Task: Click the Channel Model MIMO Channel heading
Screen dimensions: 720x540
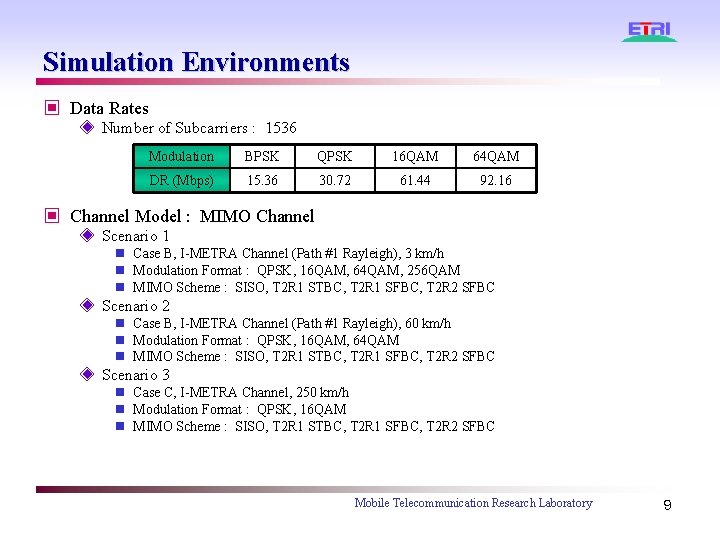Action: click(x=192, y=216)
